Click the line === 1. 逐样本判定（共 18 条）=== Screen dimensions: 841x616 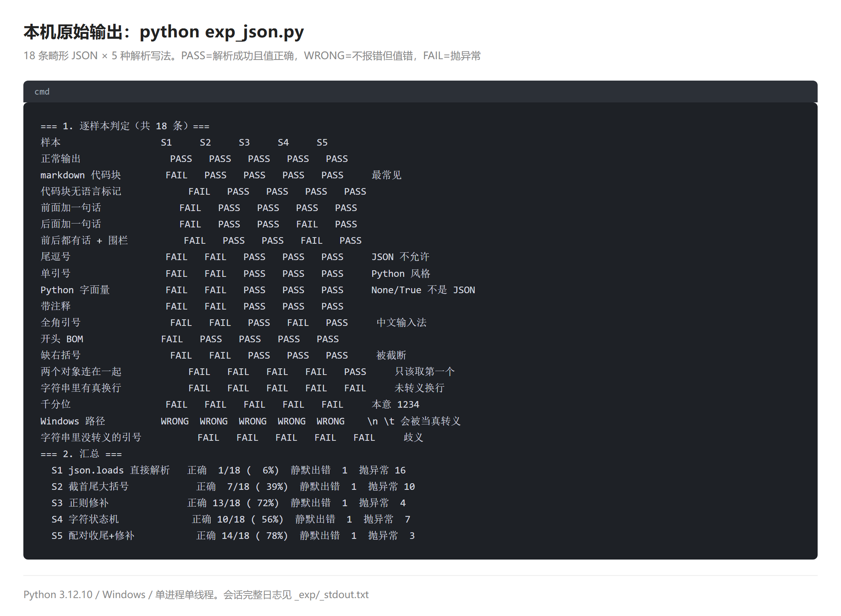(125, 126)
